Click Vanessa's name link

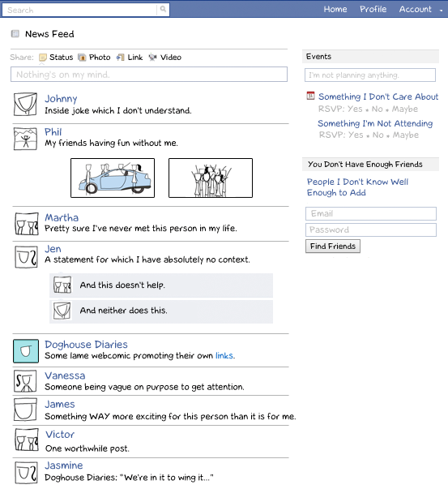tap(65, 375)
